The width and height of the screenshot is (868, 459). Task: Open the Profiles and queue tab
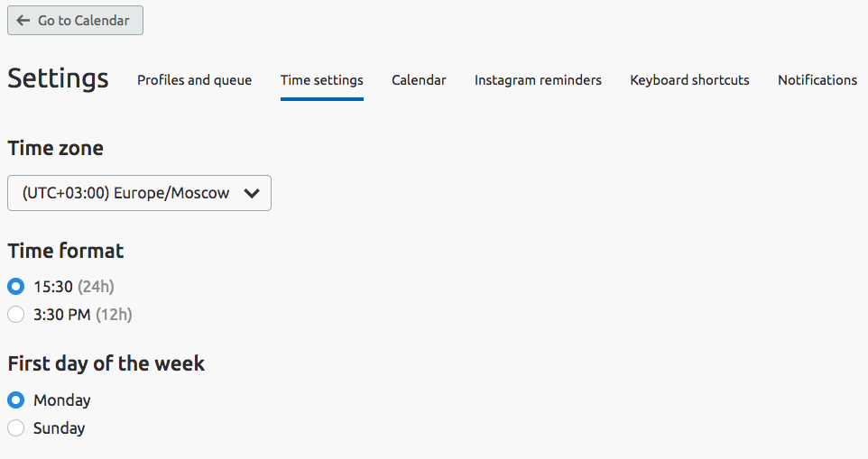click(194, 80)
